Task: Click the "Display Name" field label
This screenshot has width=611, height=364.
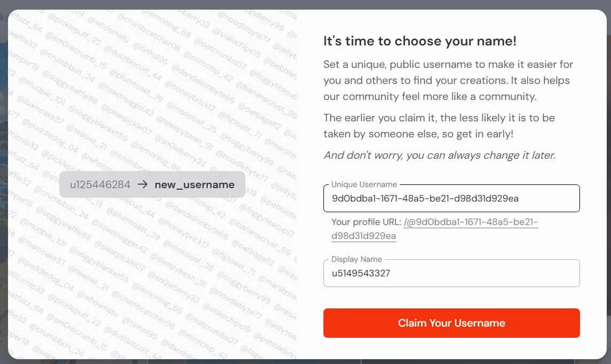Action: tap(357, 259)
